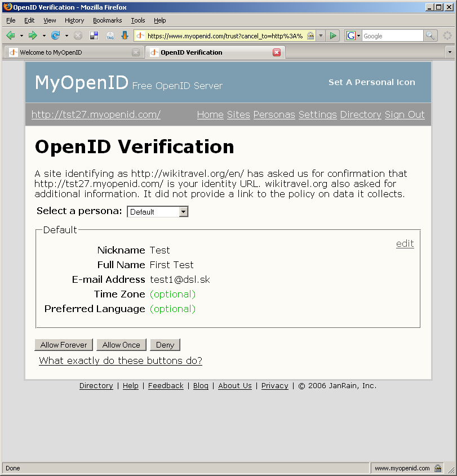Image resolution: width=457 pixels, height=476 pixels.
Task: Open the Forward history dropdown arrow
Action: click(x=44, y=36)
